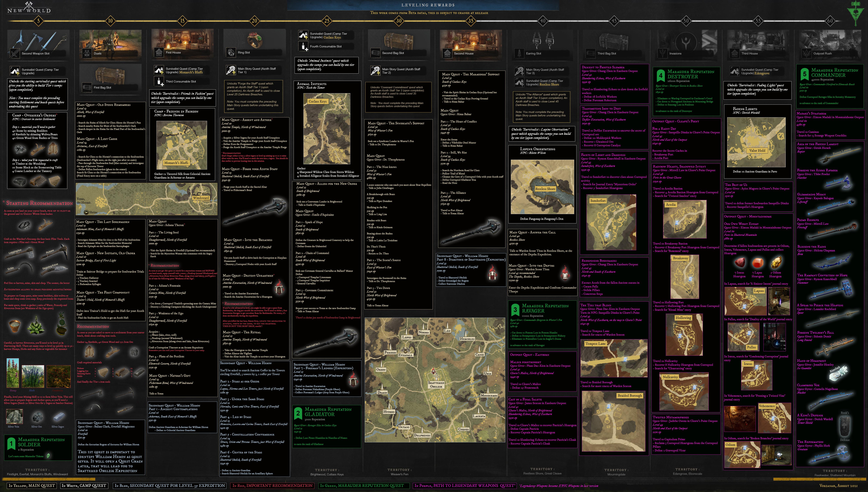Viewport: 868px width, 492px height.
Task: Click the Invasions icon
Action: tap(663, 53)
